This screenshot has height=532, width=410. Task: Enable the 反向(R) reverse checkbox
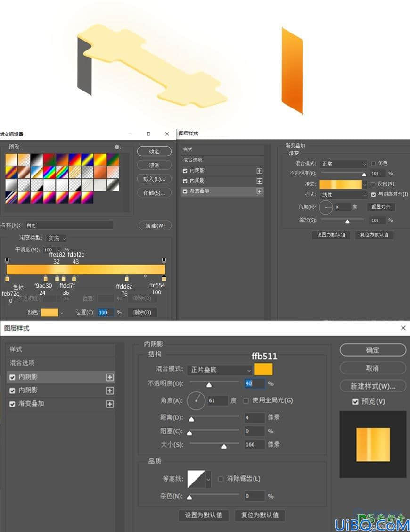[x=373, y=184]
